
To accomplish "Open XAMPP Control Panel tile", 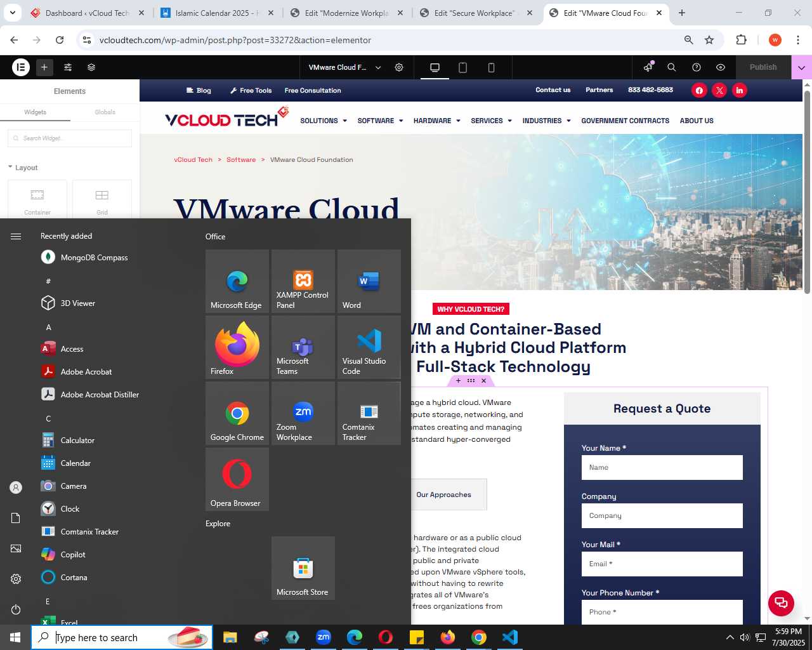I will 303,281.
